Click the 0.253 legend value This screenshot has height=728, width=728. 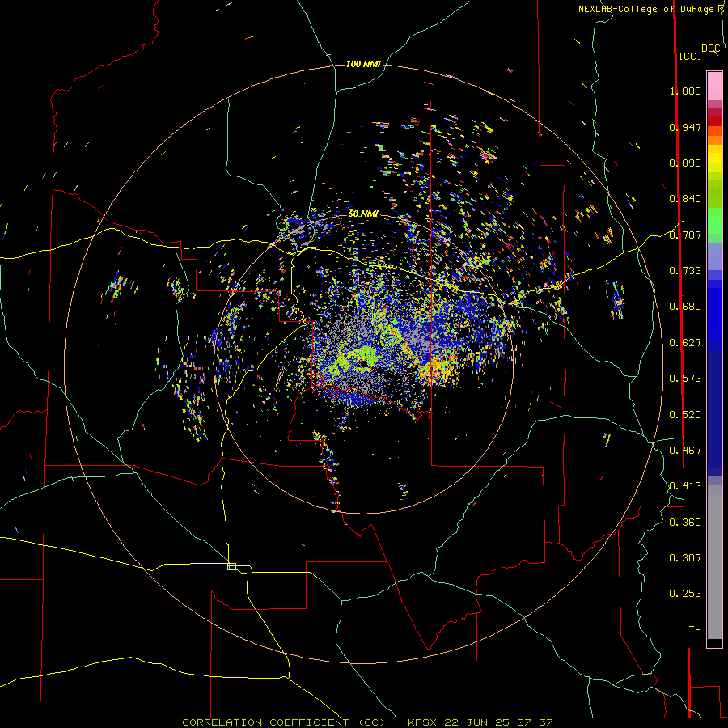[x=685, y=594]
